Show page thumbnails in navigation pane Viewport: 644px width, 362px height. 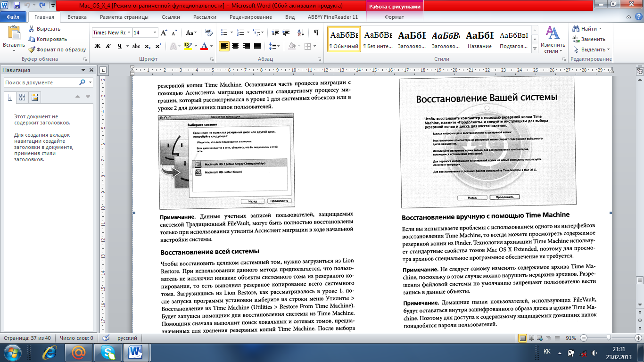[22, 97]
